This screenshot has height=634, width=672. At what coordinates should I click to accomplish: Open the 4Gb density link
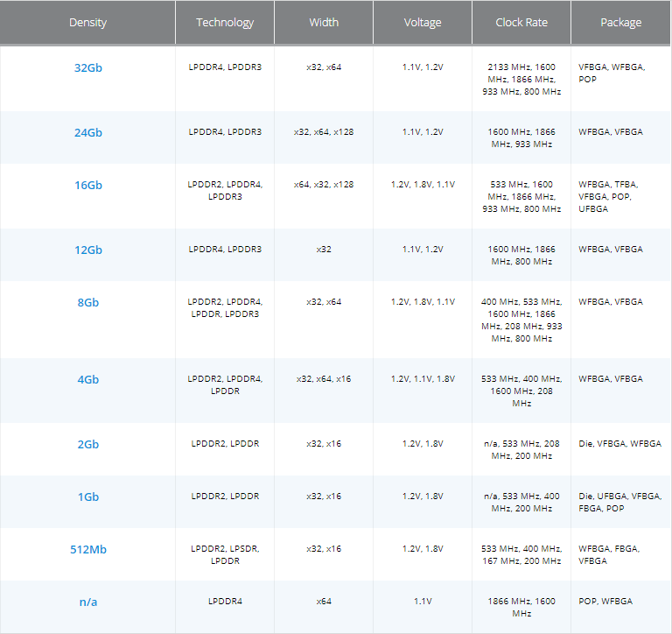click(87, 379)
